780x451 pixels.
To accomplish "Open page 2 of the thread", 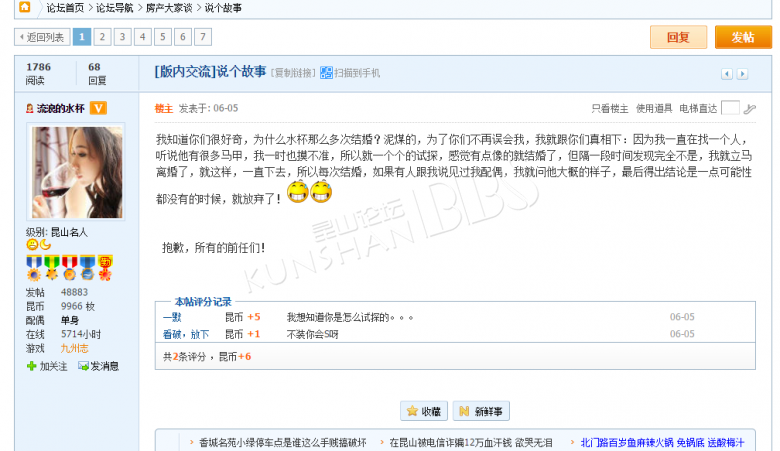I will pos(102,37).
